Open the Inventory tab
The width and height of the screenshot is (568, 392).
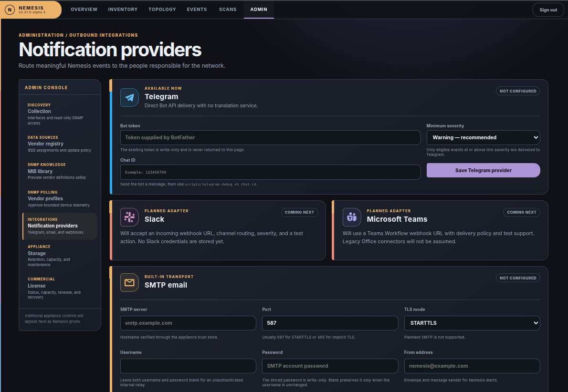coord(123,10)
